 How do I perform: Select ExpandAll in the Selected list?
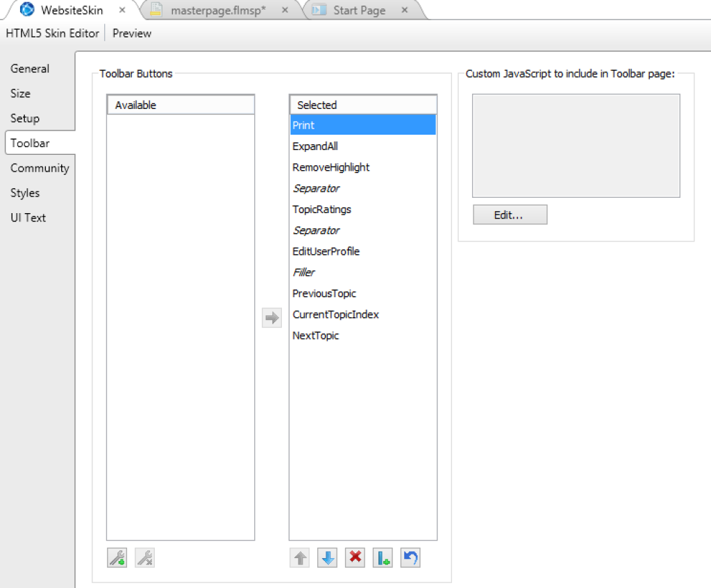point(362,146)
